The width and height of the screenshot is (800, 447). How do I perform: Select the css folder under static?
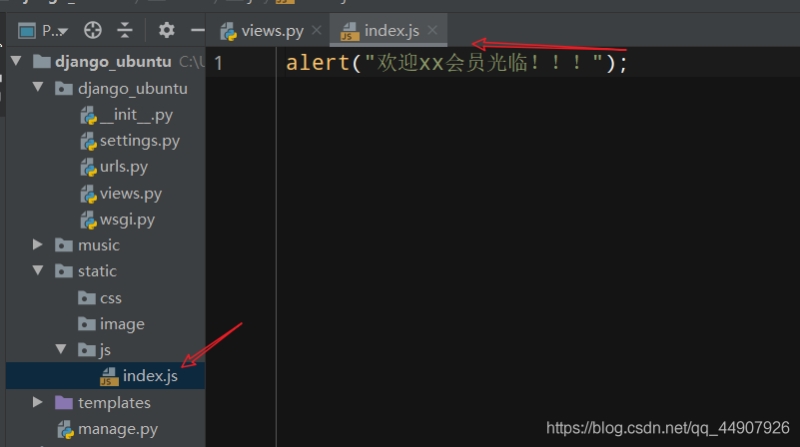[110, 298]
